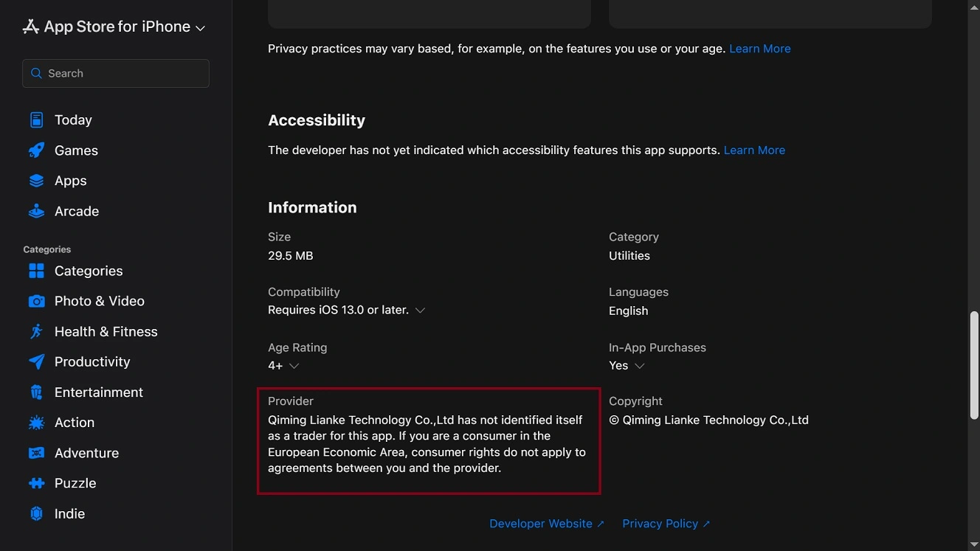This screenshot has height=551, width=980.
Task: Click the Size value 29.5 MB
Action: tap(291, 256)
